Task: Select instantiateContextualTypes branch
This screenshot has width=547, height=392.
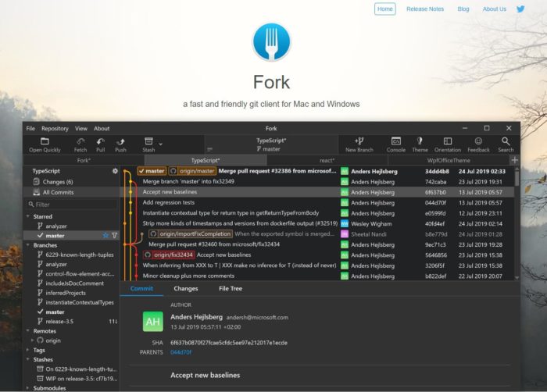Action: pos(72,302)
